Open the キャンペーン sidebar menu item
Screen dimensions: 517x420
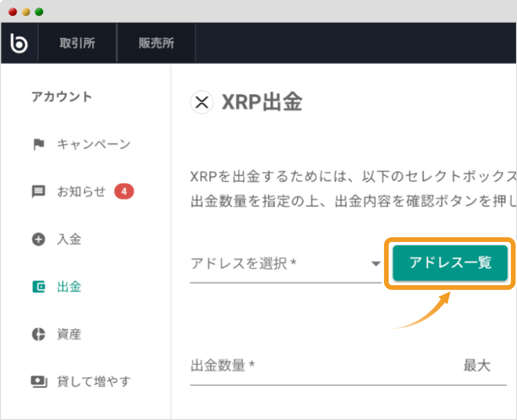click(93, 144)
